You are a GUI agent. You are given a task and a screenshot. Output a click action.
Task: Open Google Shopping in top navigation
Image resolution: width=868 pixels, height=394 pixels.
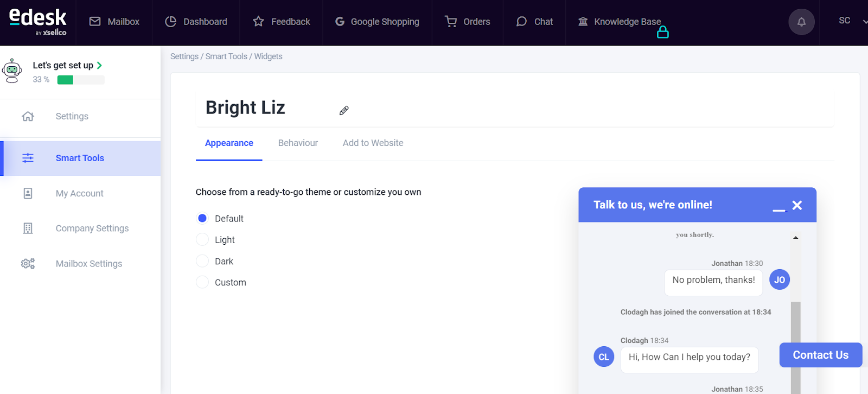377,22
